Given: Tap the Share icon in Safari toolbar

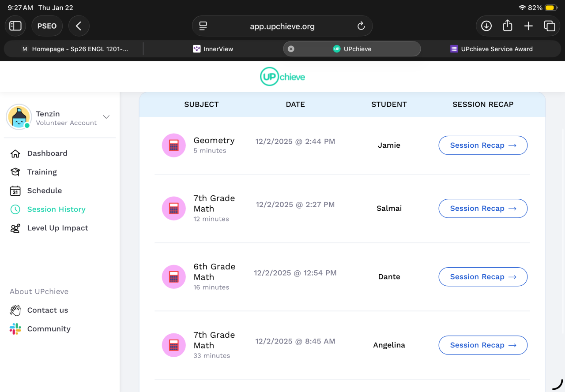Looking at the screenshot, I should (x=508, y=26).
